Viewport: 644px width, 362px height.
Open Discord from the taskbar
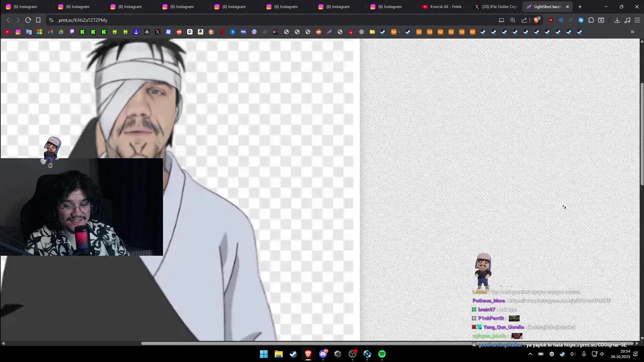[x=323, y=354]
